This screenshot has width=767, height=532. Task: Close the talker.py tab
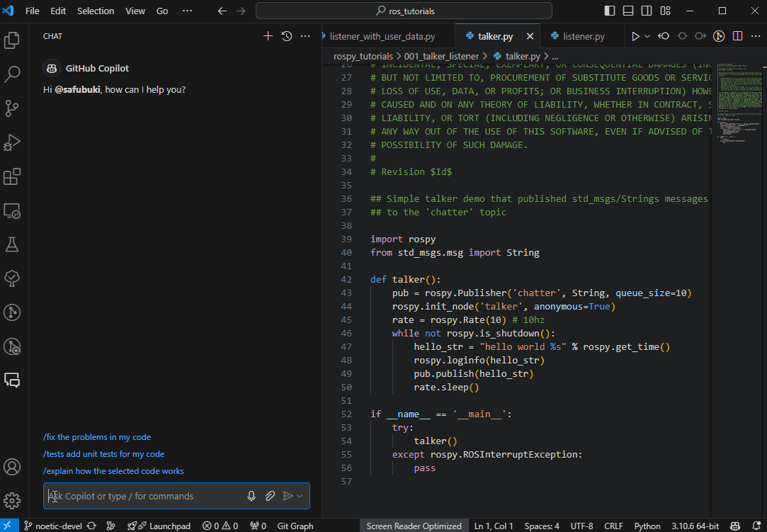[530, 36]
